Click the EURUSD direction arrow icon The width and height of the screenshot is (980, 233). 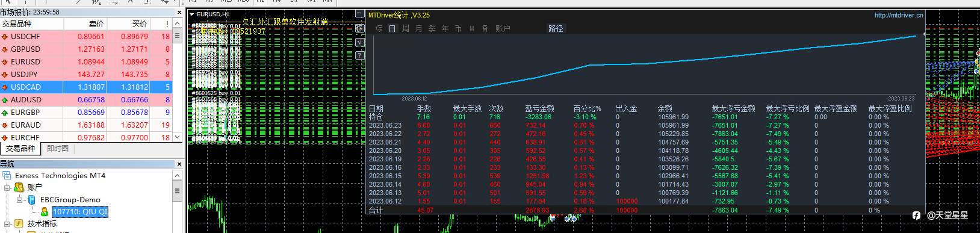(x=5, y=62)
